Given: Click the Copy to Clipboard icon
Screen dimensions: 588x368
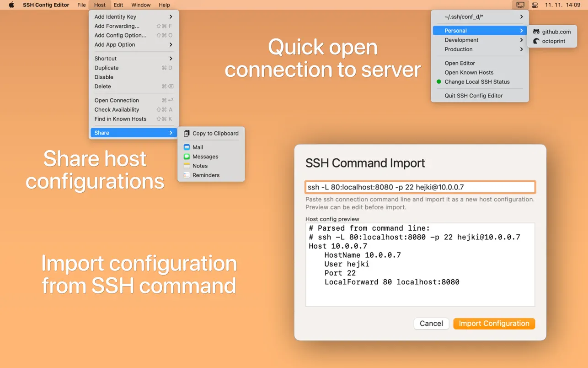Looking at the screenshot, I should pos(187,134).
